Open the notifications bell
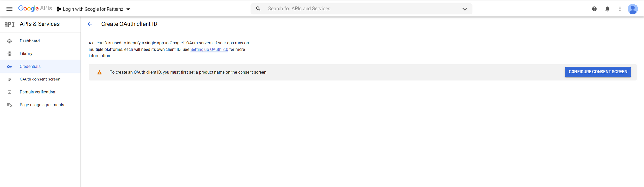 pos(607,9)
